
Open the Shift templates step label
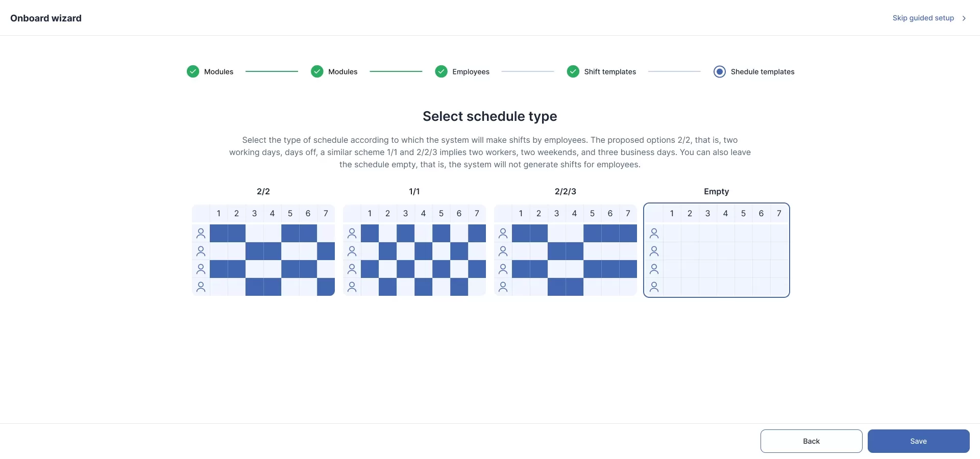click(x=610, y=72)
